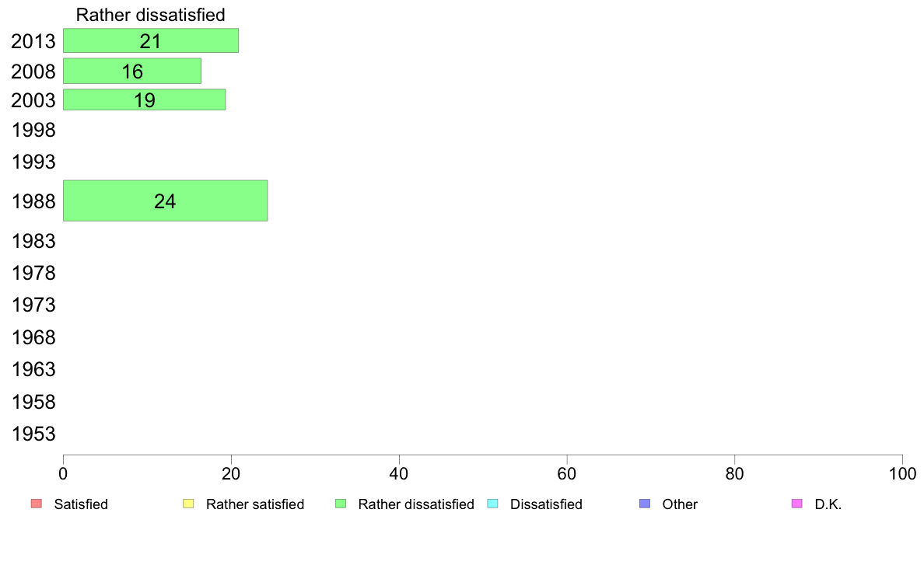Screen dimensions: 924x572
Task: Select the 2003 bar showing 19
Action: pos(145,99)
